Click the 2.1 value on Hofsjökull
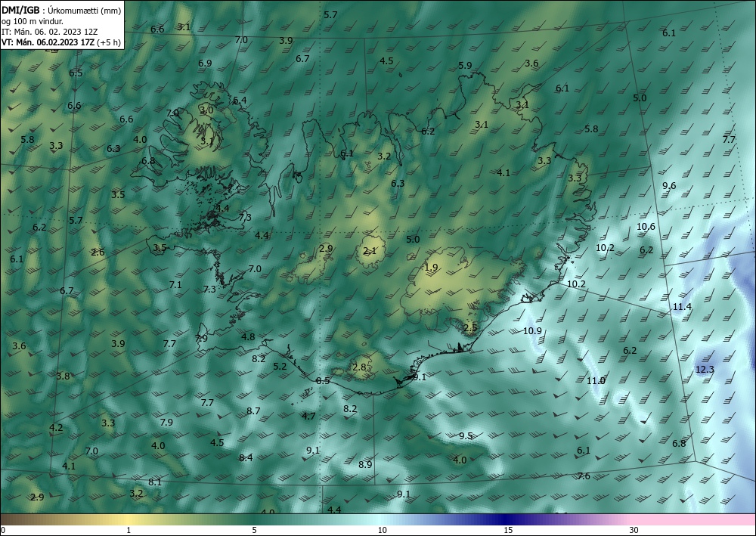 370,251
